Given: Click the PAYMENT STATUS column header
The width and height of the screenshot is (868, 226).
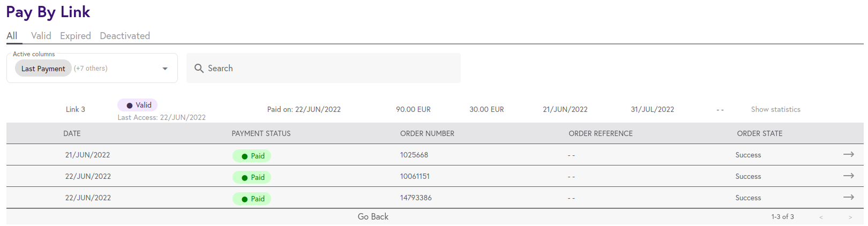Looking at the screenshot, I should point(261,133).
